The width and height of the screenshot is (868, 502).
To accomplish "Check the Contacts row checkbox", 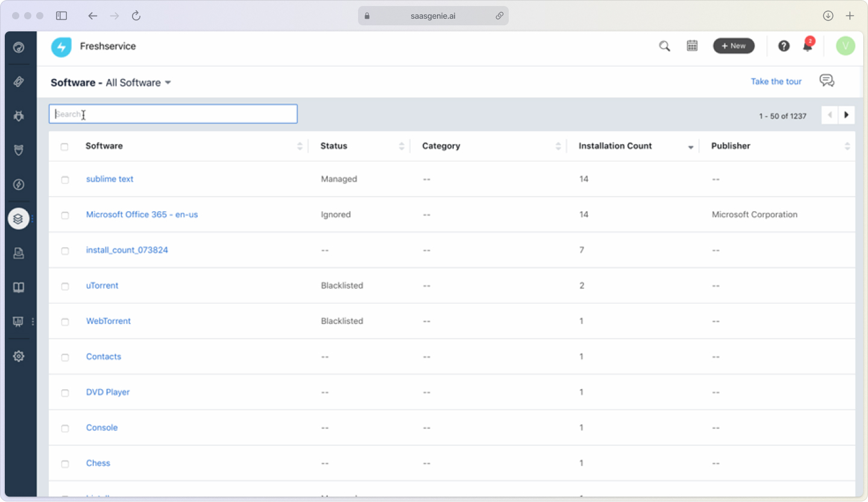I will (x=65, y=358).
